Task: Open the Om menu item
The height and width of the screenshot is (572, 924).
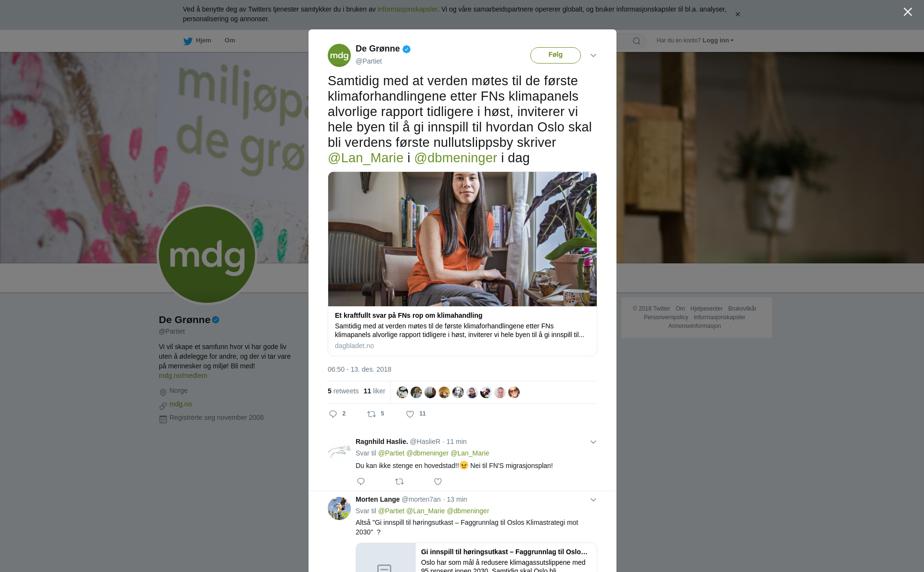Action: tap(230, 40)
